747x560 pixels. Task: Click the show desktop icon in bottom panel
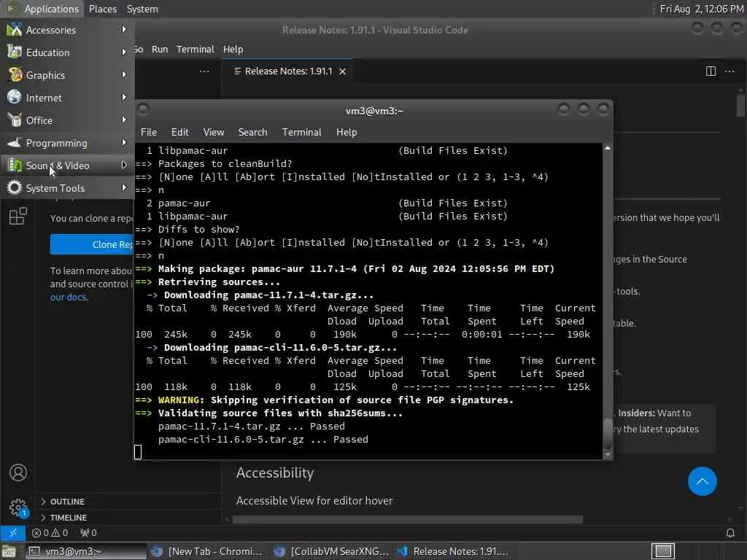pos(8,551)
